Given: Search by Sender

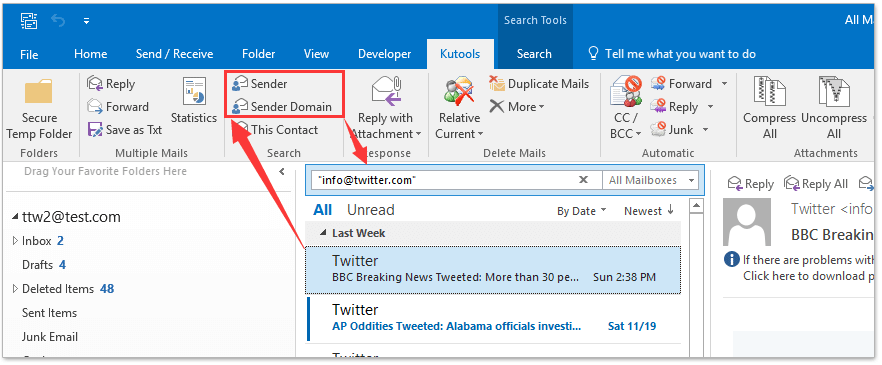Looking at the screenshot, I should (x=260, y=84).
